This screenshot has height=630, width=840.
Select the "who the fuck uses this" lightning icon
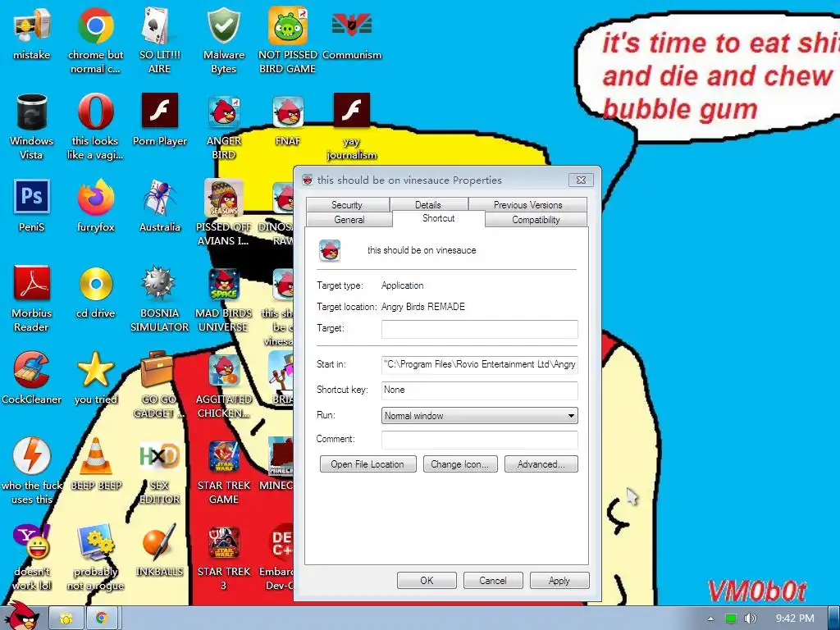point(32,472)
